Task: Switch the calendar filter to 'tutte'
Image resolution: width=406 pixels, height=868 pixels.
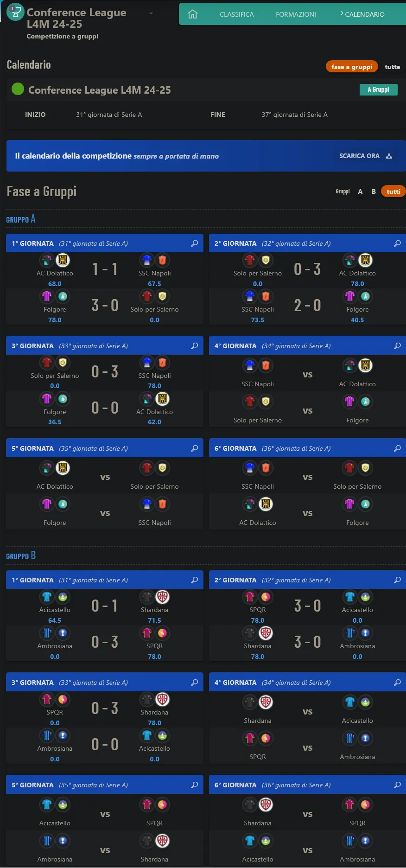Action: tap(392, 67)
